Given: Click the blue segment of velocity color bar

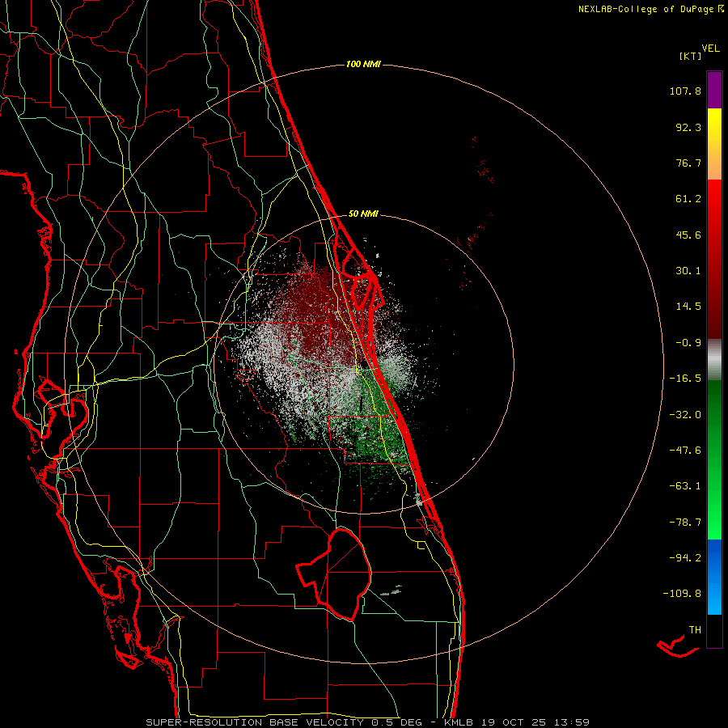Looking at the screenshot, I should 714,577.
